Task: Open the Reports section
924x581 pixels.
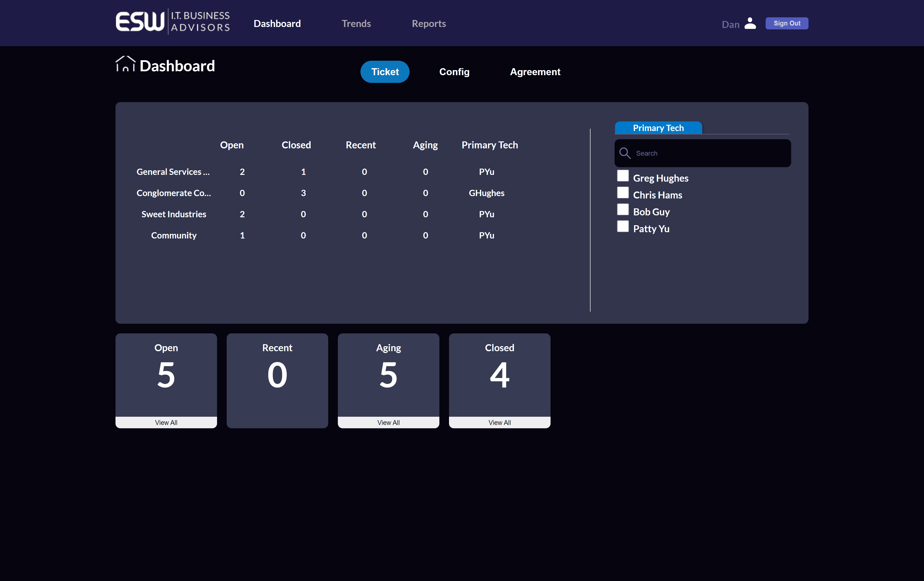Action: 429,23
